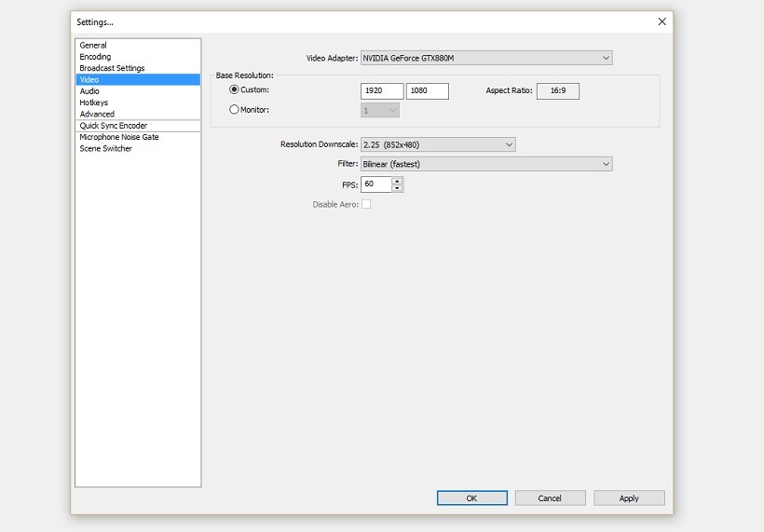Click the height field showing 1080
764x532 pixels.
428,90
